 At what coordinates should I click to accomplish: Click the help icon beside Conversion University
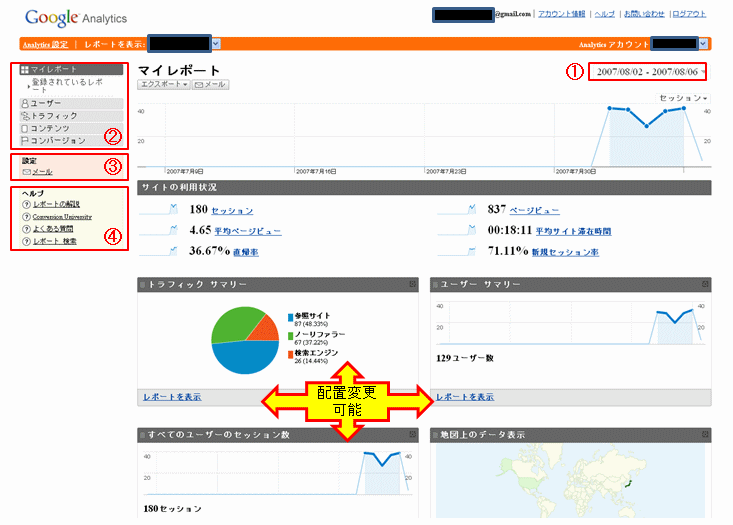click(27, 217)
